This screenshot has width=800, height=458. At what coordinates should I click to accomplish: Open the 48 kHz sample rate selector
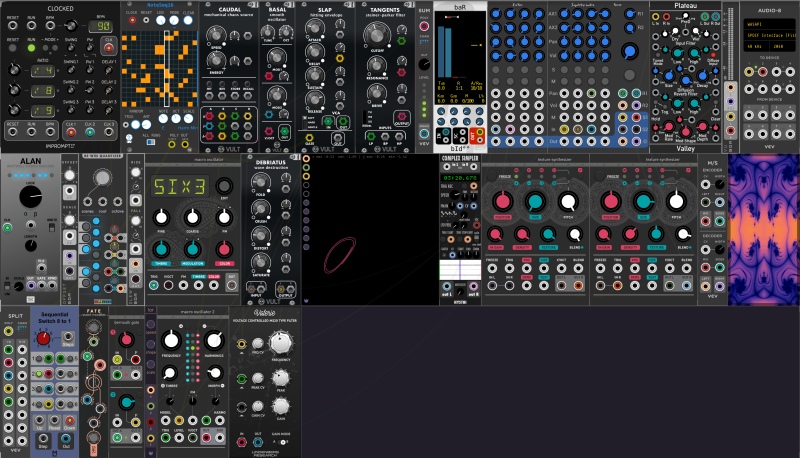[757, 46]
